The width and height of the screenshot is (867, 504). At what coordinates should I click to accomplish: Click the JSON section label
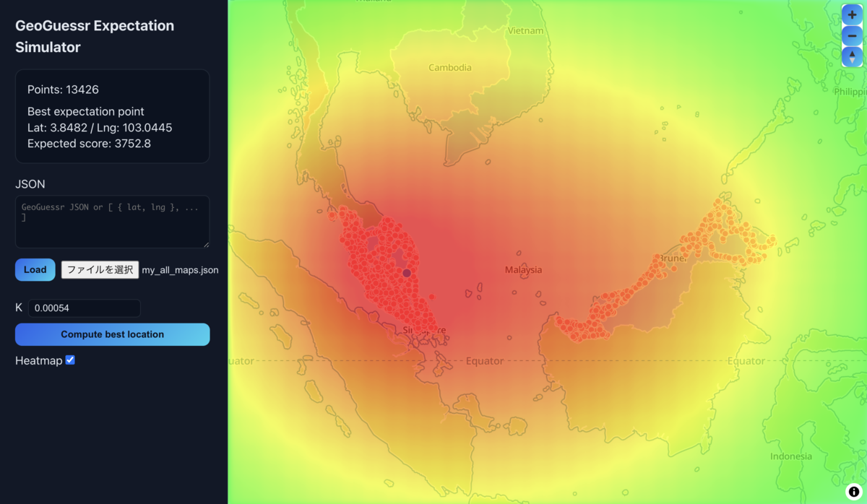(30, 184)
